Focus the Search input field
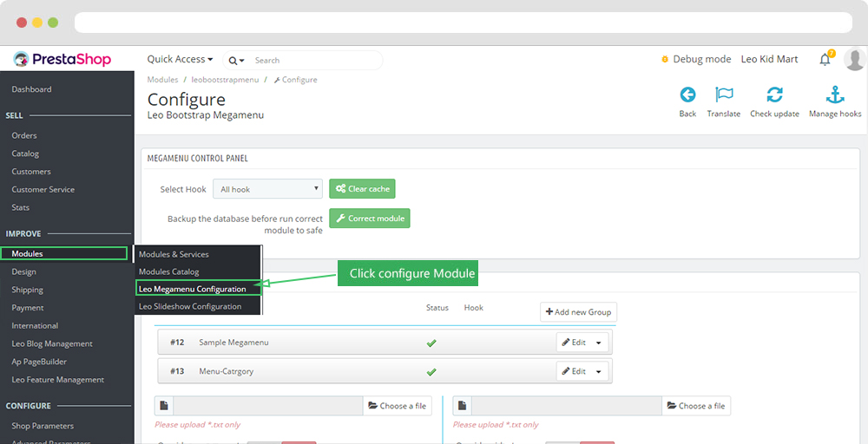868x444 pixels. pyautogui.click(x=316, y=60)
